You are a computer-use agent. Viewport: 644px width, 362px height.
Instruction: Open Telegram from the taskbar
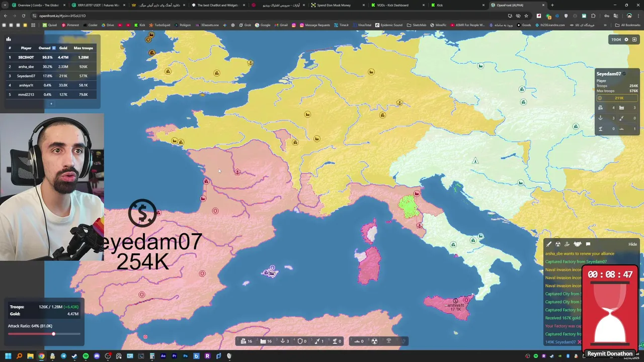(63, 356)
